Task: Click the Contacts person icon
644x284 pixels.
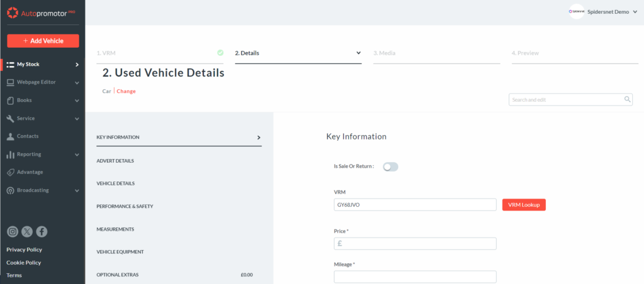Action: 11,136
